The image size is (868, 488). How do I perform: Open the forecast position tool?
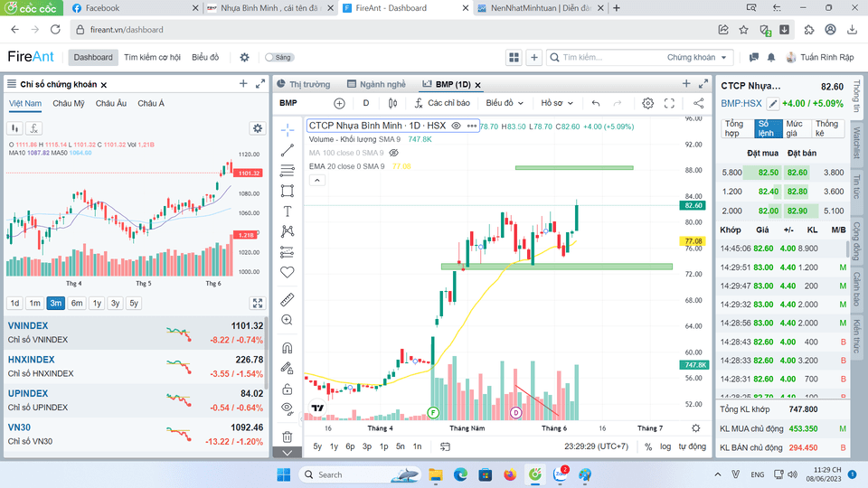(x=288, y=252)
